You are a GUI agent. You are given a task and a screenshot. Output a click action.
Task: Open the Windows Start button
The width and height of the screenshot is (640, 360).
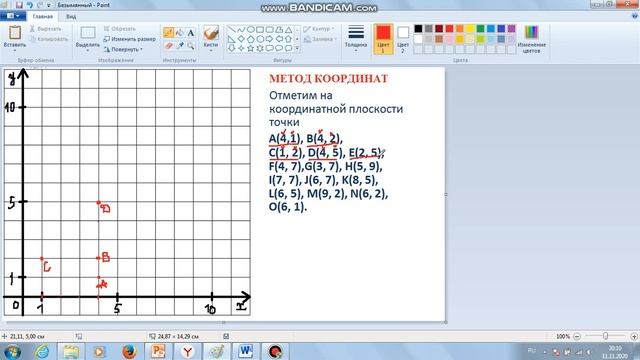[x=13, y=351]
